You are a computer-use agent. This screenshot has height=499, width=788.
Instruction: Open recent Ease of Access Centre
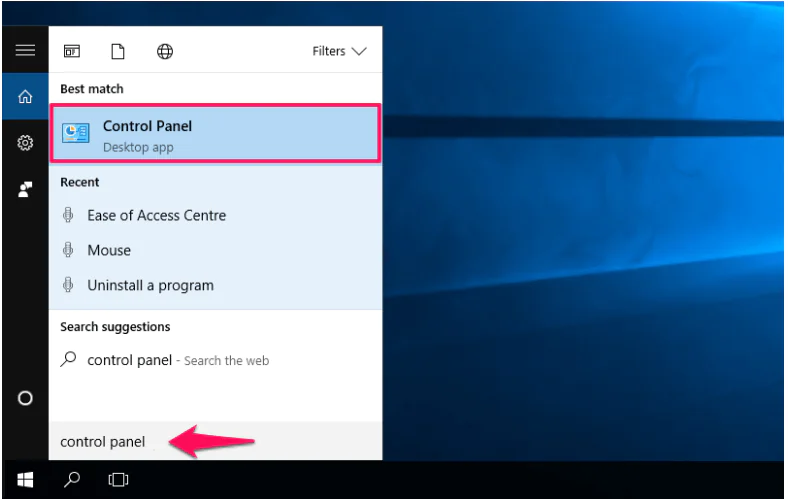[x=215, y=216]
